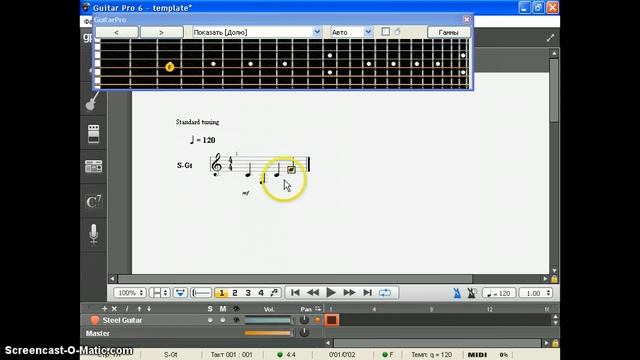
Task: Toggle visibility eye for Steel Guitar track
Action: (x=236, y=320)
